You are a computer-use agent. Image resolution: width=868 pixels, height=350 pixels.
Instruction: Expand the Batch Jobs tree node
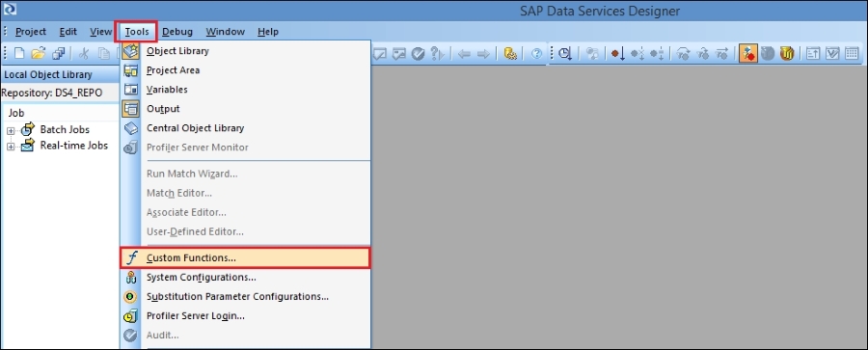point(11,131)
